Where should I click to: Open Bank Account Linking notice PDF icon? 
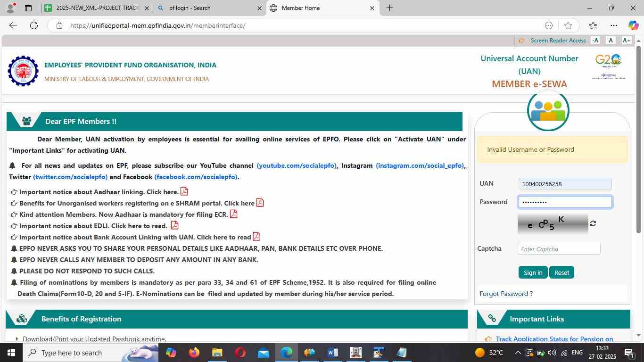[x=256, y=237]
